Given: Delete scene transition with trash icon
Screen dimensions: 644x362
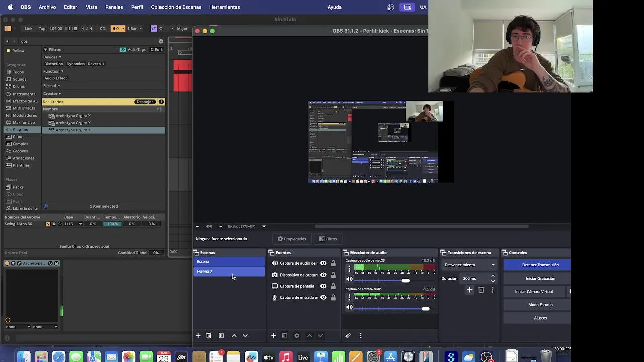Looking at the screenshot, I should coord(481,290).
